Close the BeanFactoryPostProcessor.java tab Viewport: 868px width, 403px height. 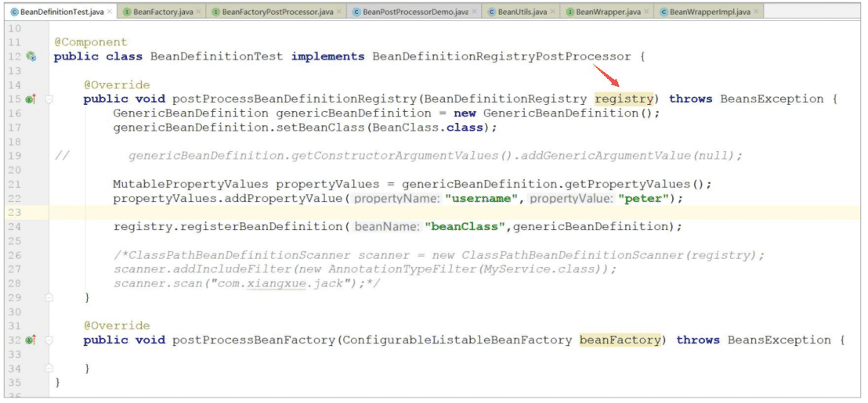coord(338,12)
